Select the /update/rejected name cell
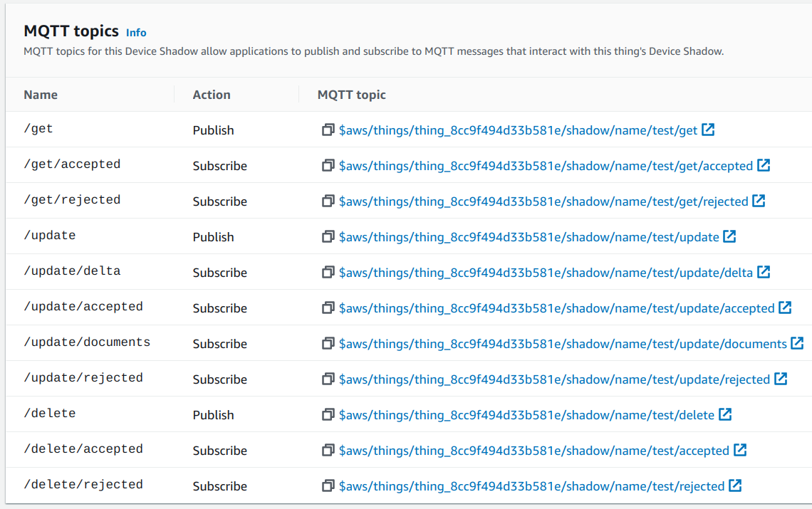Screen dimensions: 812x509 click(83, 378)
